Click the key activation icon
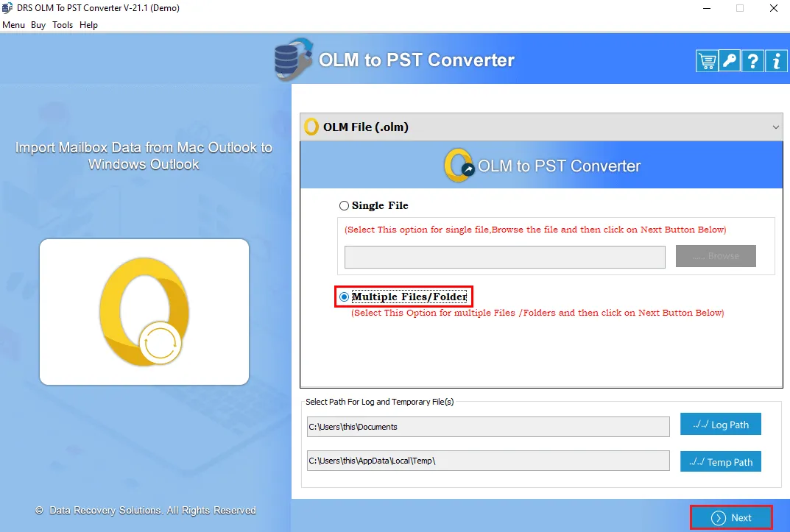Image resolution: width=790 pixels, height=532 pixels. click(730, 61)
